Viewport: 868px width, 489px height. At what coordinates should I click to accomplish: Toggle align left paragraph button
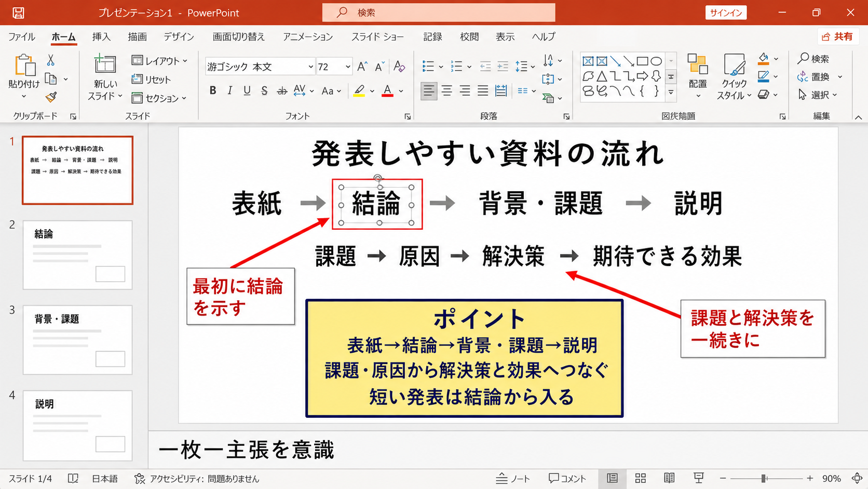tap(428, 91)
